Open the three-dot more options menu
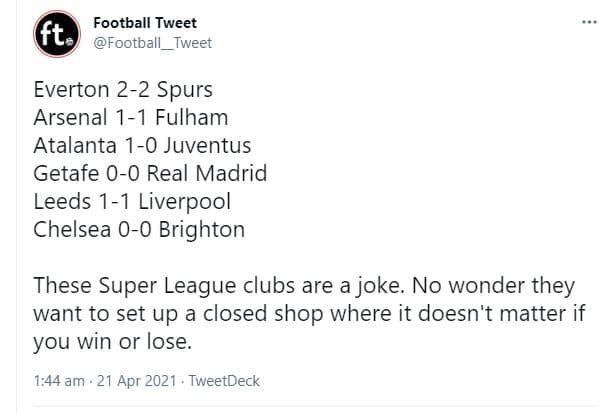The height and width of the screenshot is (414, 611). (x=589, y=22)
